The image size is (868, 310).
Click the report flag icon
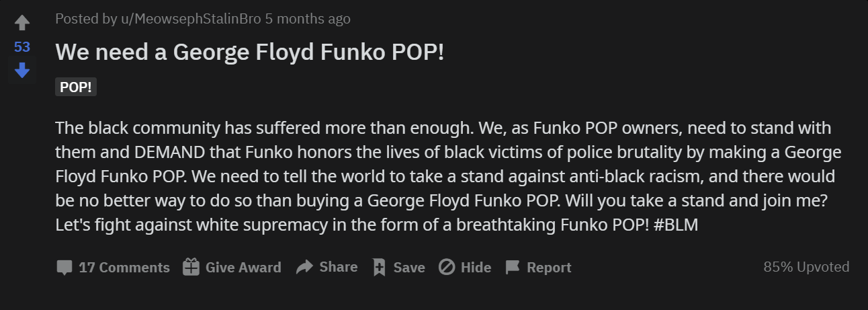pos(513,267)
